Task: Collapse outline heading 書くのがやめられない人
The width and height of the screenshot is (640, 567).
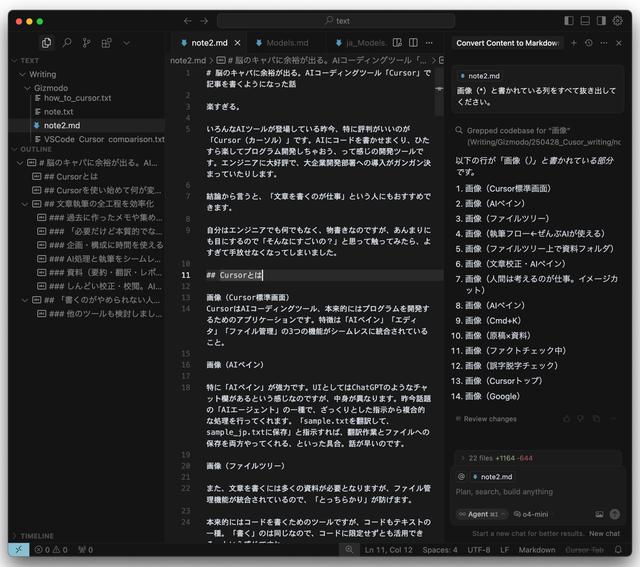Action: tap(25, 300)
